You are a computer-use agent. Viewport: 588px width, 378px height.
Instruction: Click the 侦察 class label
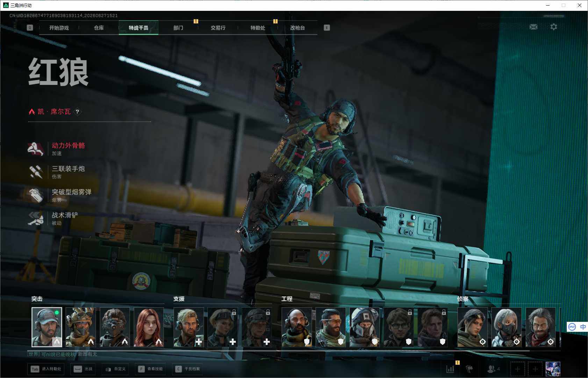point(463,299)
